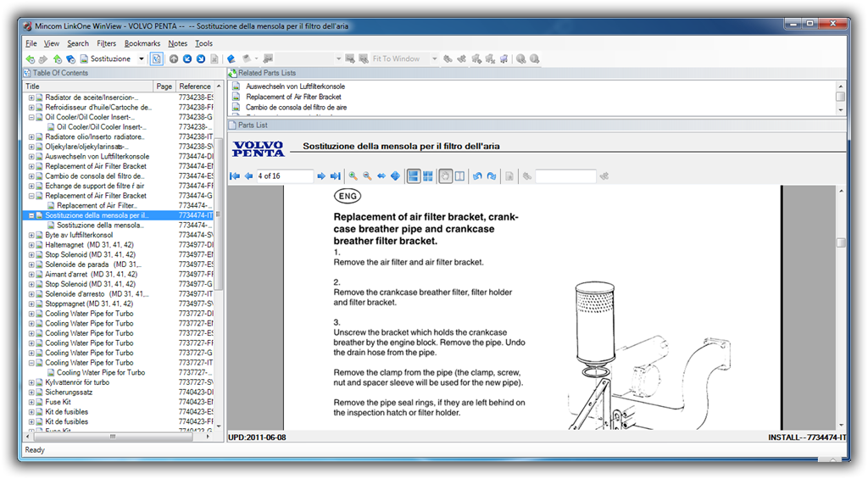This screenshot has height=479, width=868.
Task: Click the Page column header
Action: point(164,86)
